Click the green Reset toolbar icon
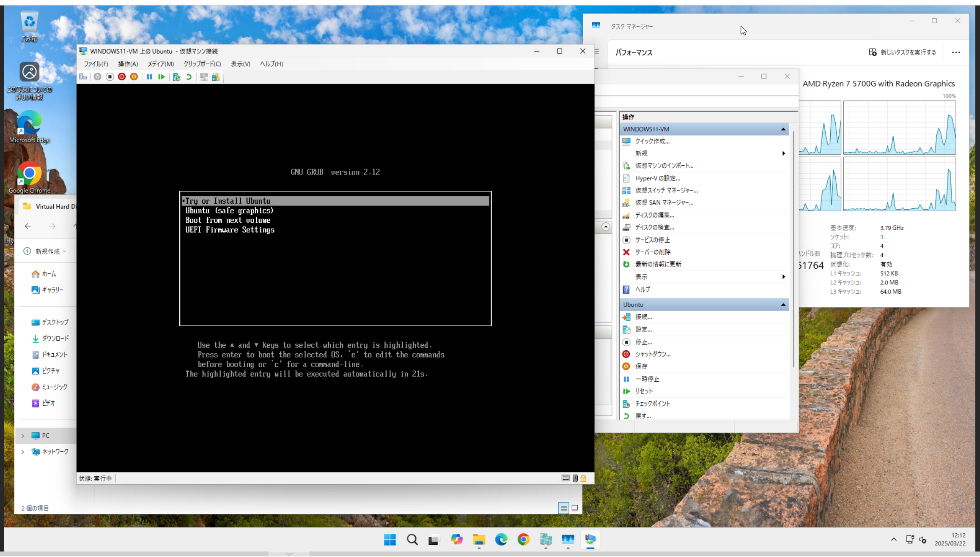The image size is (980, 557). (x=161, y=76)
